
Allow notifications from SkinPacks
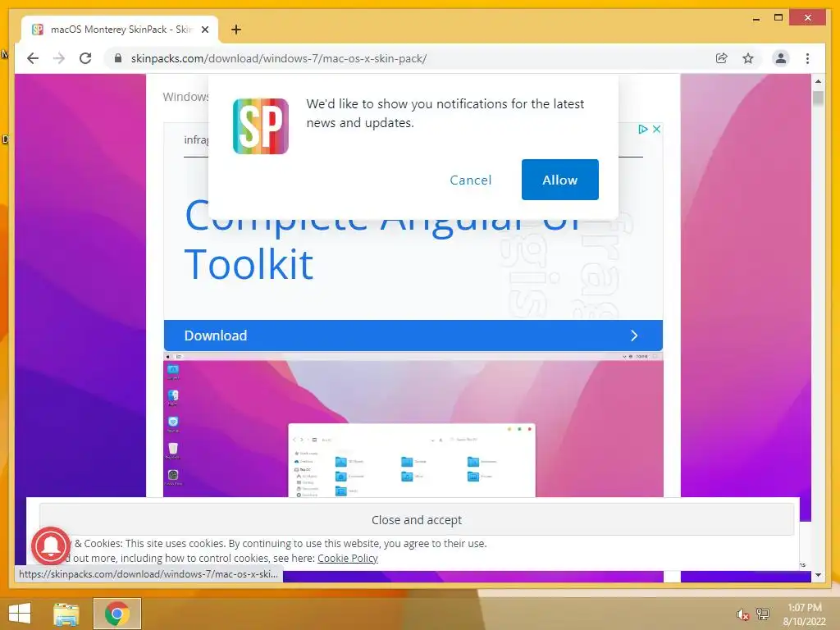[559, 180]
